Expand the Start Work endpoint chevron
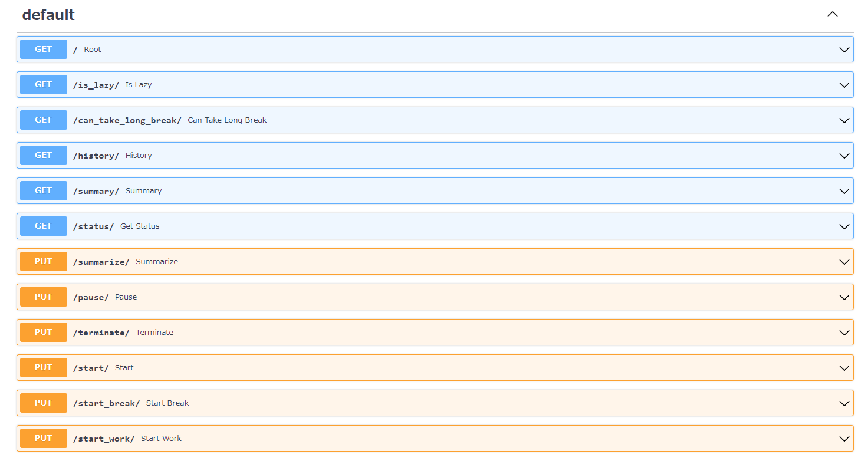 pos(844,439)
